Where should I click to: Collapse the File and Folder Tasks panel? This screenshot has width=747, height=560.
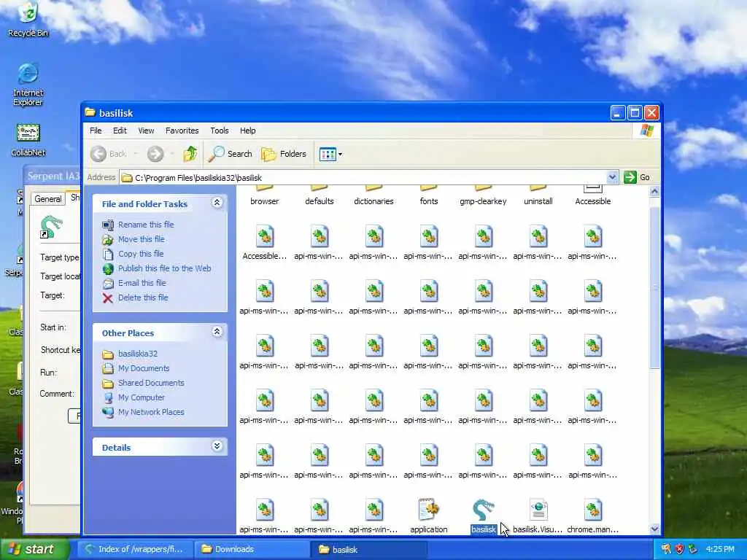(217, 203)
